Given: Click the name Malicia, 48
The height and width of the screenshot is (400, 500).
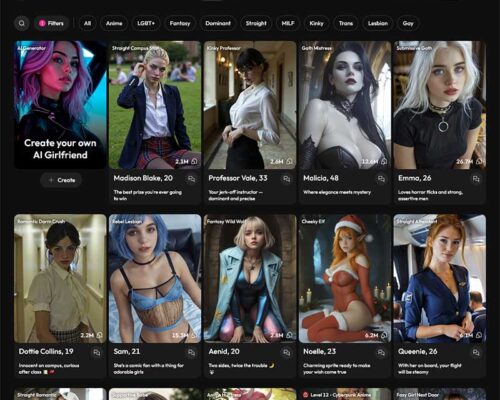Looking at the screenshot, I should 321,178.
